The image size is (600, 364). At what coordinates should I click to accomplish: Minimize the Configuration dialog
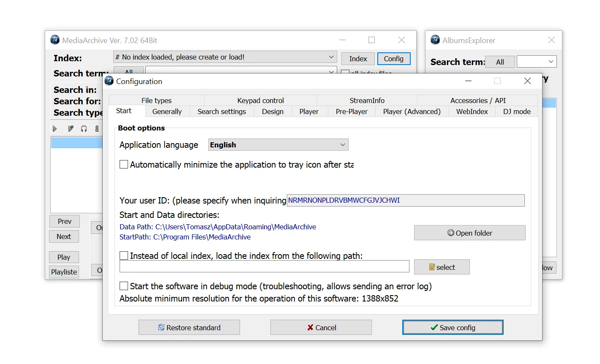tap(468, 81)
